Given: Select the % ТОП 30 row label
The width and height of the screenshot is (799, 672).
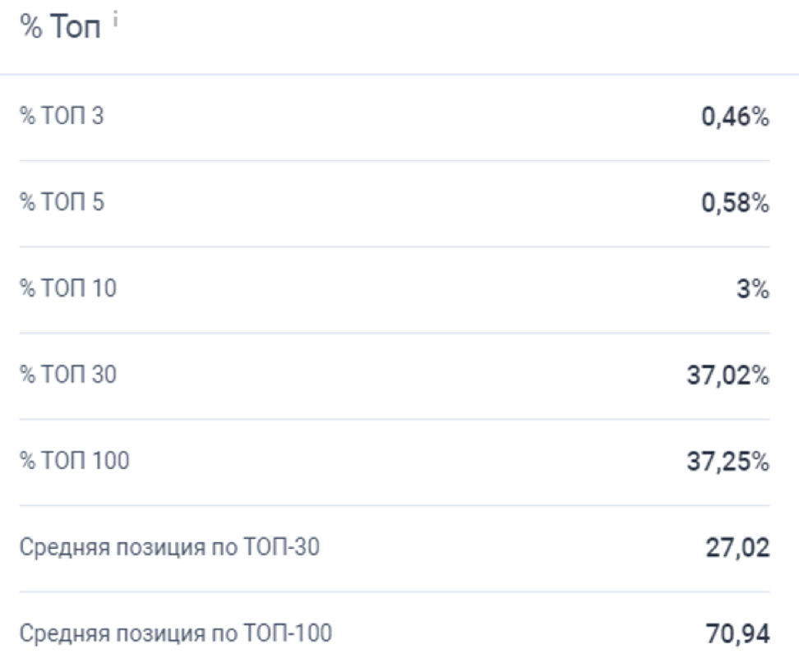Looking at the screenshot, I should tap(67, 375).
